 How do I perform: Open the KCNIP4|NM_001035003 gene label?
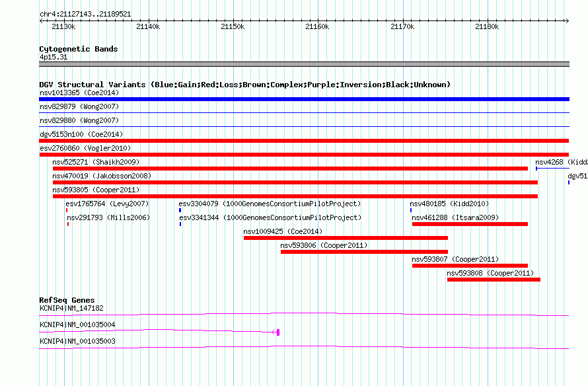tap(77, 341)
